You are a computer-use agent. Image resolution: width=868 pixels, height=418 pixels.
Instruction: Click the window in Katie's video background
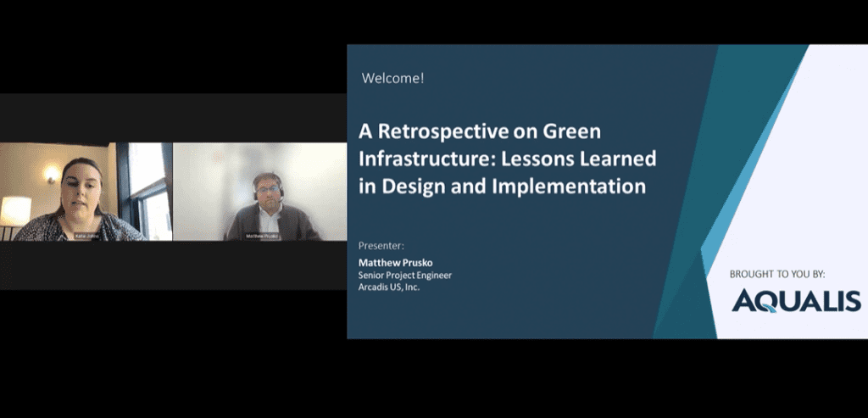148,187
